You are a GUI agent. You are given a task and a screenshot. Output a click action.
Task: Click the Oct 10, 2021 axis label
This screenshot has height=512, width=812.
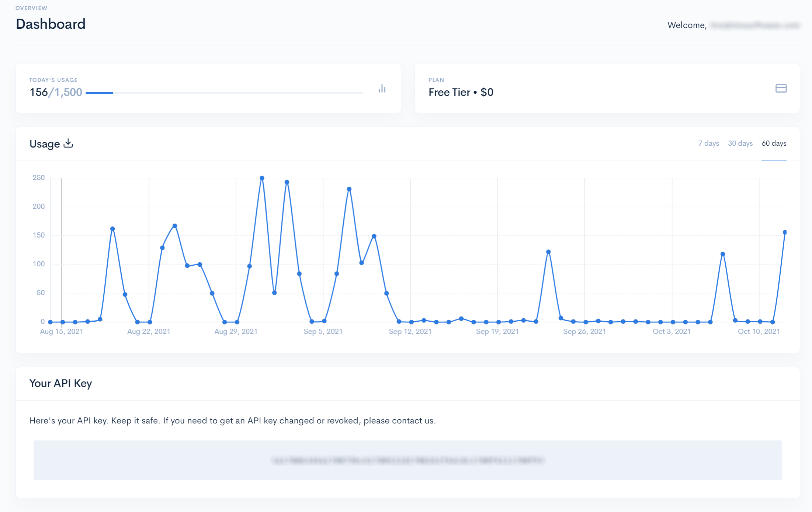click(x=759, y=331)
